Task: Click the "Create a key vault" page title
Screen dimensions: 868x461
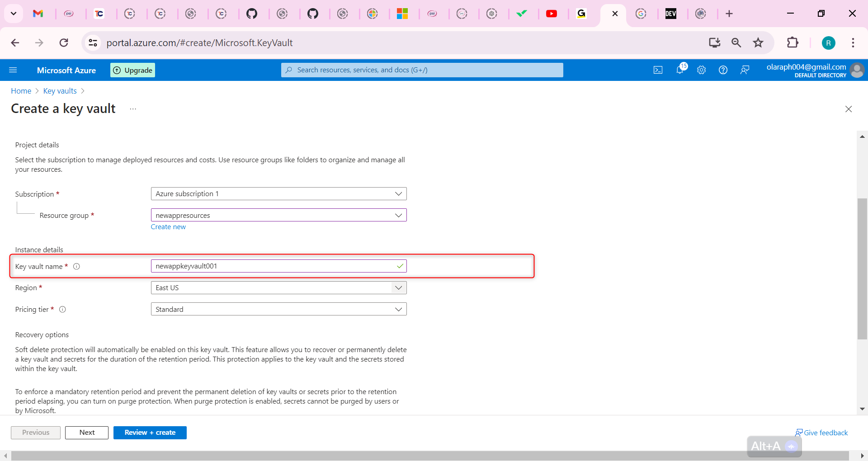Action: 63,109
